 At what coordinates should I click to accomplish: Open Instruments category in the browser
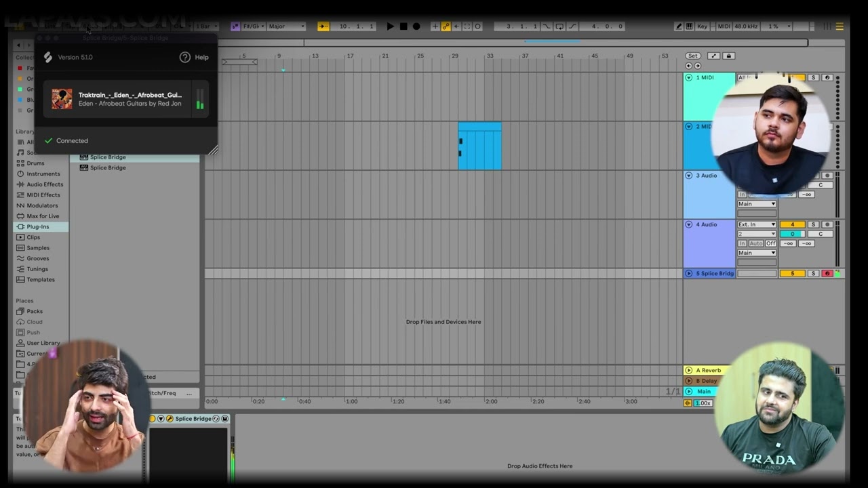[43, 174]
